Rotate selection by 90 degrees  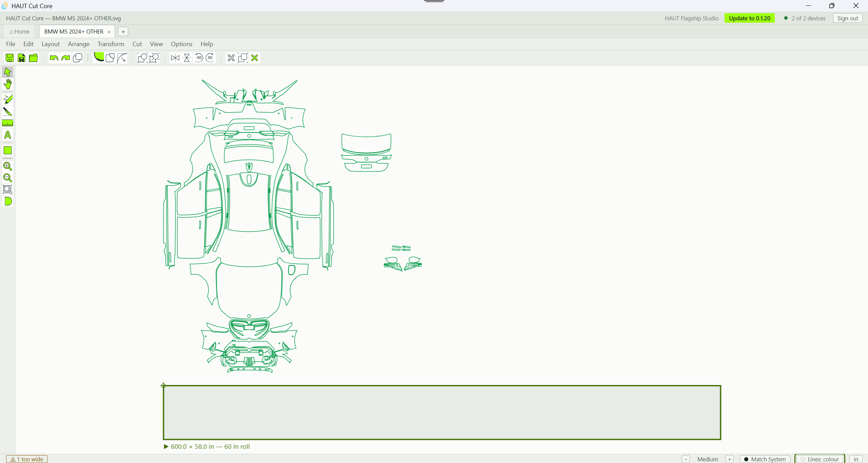tap(210, 58)
